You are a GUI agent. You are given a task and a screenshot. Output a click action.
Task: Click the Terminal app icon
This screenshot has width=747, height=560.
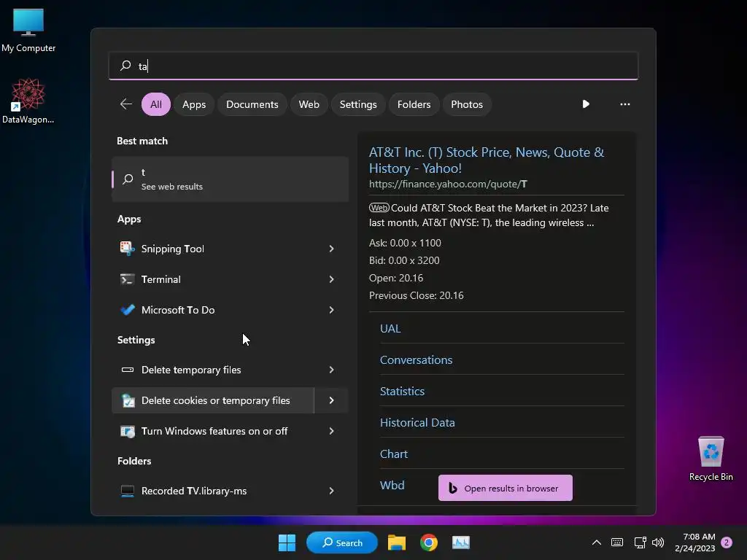pos(127,279)
